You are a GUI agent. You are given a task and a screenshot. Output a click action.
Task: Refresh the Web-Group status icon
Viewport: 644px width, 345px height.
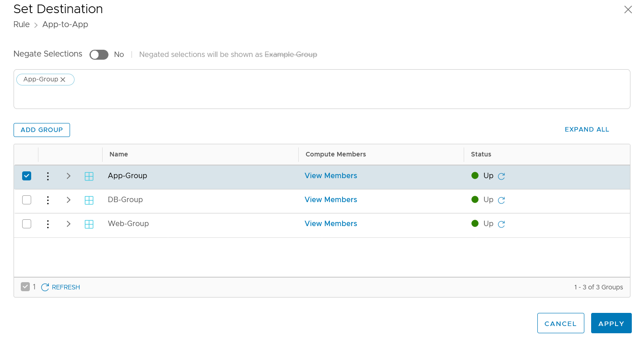click(501, 224)
